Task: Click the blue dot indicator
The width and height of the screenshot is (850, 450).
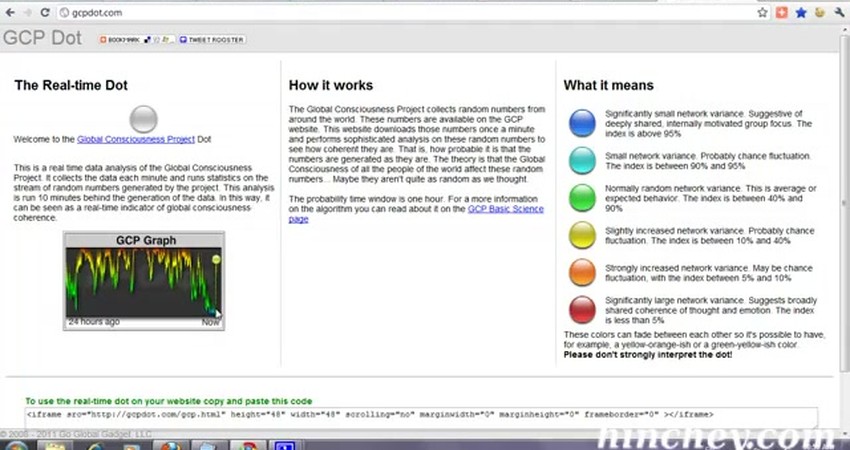Action: pyautogui.click(x=582, y=123)
